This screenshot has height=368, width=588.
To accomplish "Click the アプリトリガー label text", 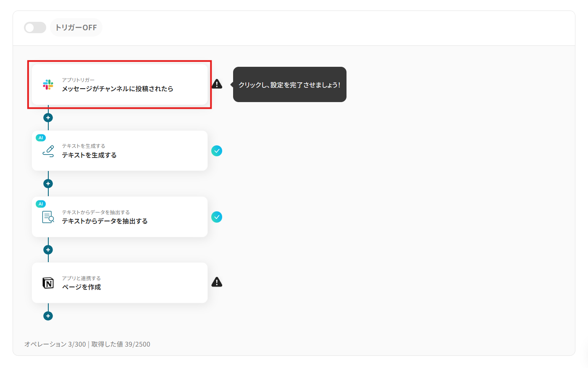I will click(78, 80).
